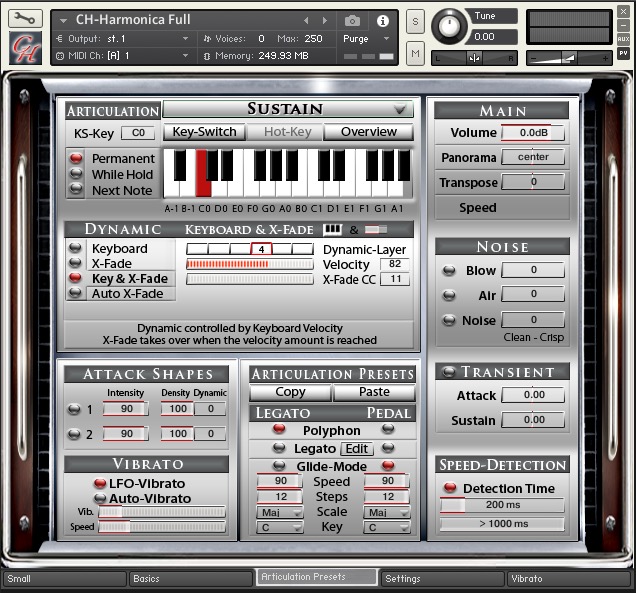Toggle the LFO-Vibrato switch
The image size is (636, 593).
[99, 484]
